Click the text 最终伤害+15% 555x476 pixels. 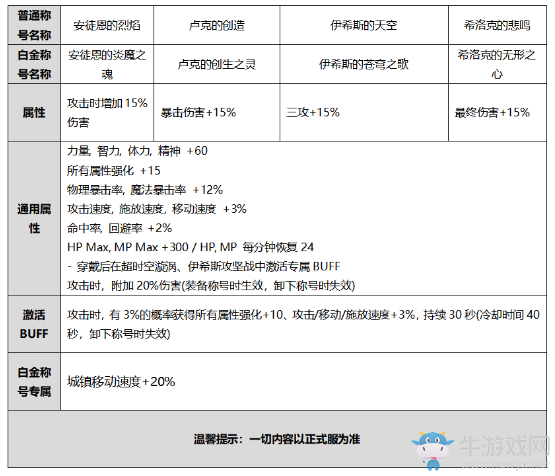click(492, 113)
